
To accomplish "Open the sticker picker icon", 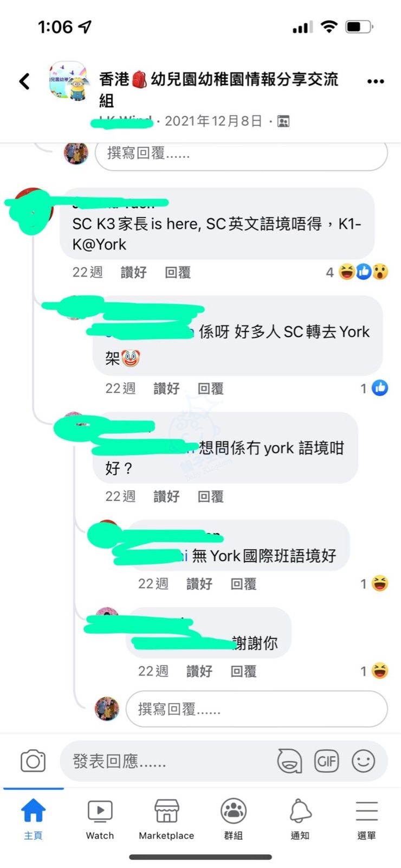I will coord(289,761).
